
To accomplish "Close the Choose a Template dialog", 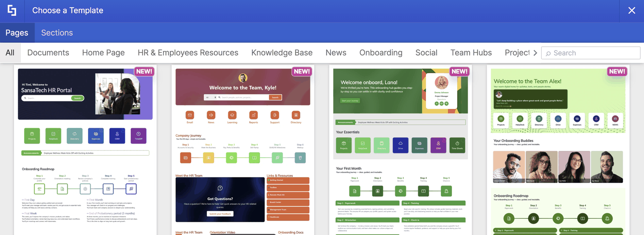I will point(632,10).
